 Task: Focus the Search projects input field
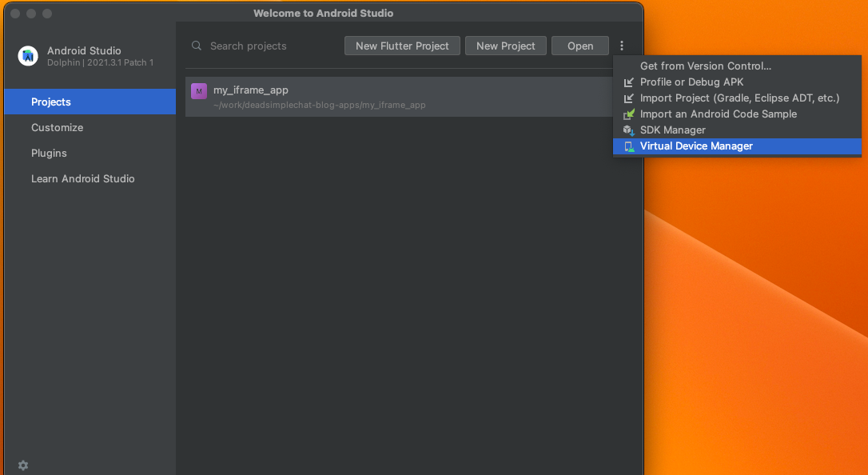click(x=263, y=46)
